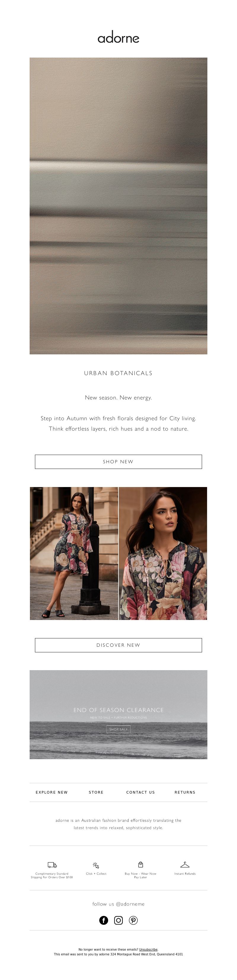Open EXPLORE NEW menu link

[x=52, y=792]
